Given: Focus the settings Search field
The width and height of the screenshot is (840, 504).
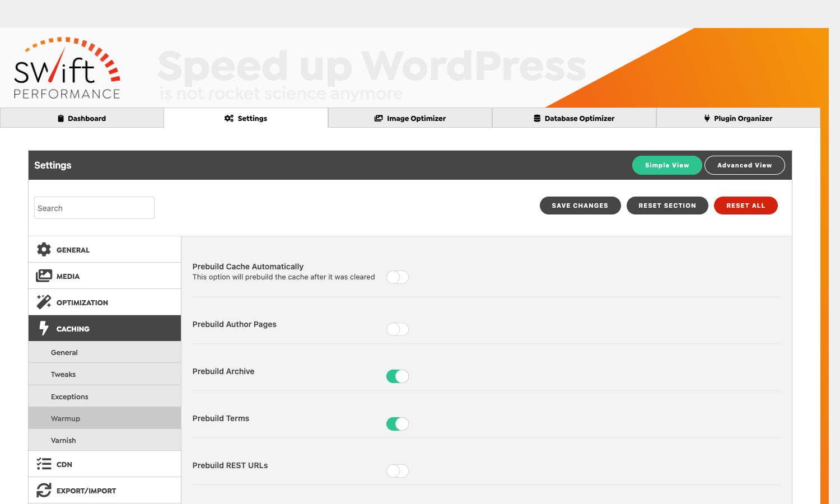Looking at the screenshot, I should coord(94,208).
